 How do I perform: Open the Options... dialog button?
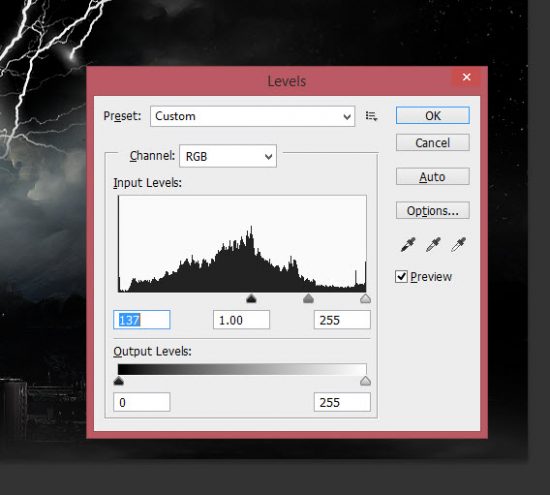click(x=432, y=210)
